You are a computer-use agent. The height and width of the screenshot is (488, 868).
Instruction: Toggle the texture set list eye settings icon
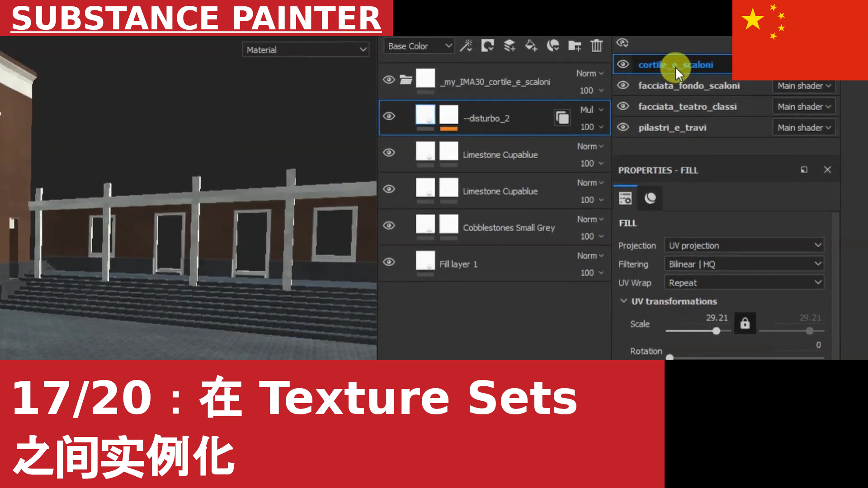623,43
